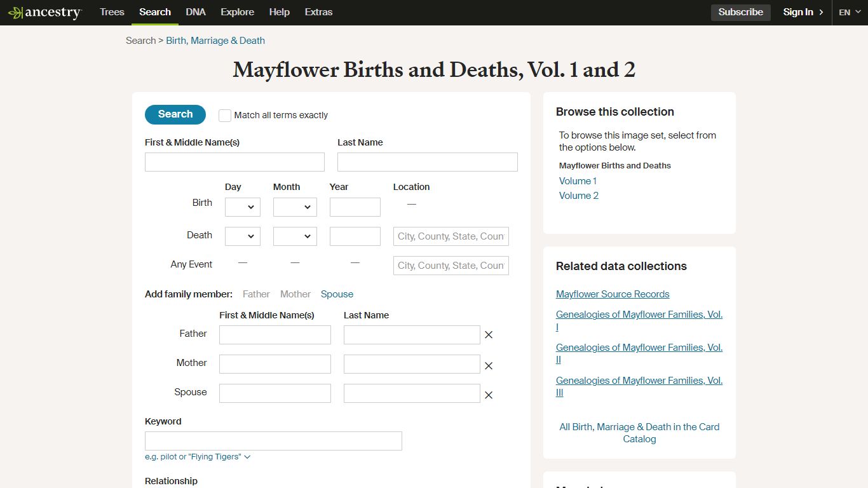Focus the Birth Year field
The height and width of the screenshot is (488, 868).
[355, 207]
